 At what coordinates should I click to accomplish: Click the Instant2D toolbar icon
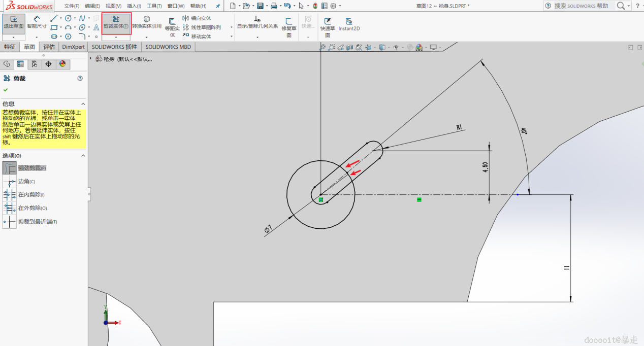[x=349, y=24]
